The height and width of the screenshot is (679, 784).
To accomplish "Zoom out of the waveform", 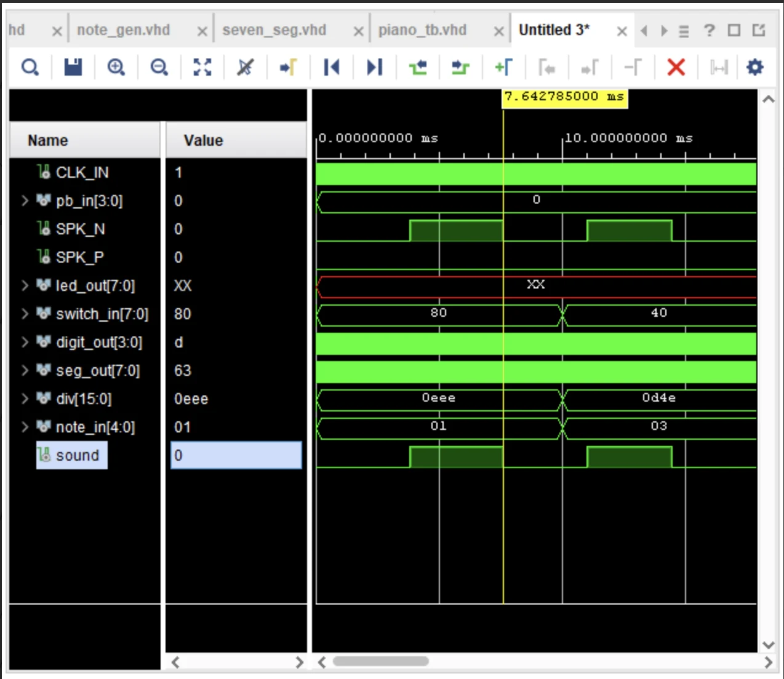I will tap(159, 67).
